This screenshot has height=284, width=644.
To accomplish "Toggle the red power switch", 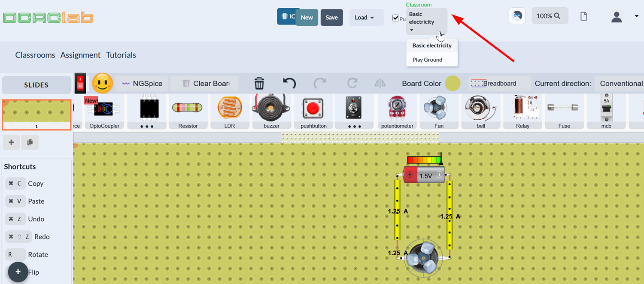I will (x=80, y=83).
